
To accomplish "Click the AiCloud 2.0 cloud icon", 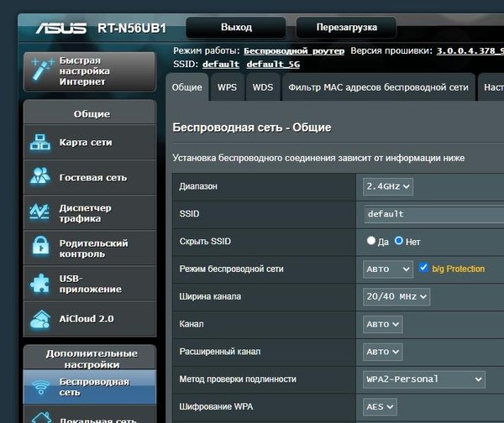I will (40, 319).
